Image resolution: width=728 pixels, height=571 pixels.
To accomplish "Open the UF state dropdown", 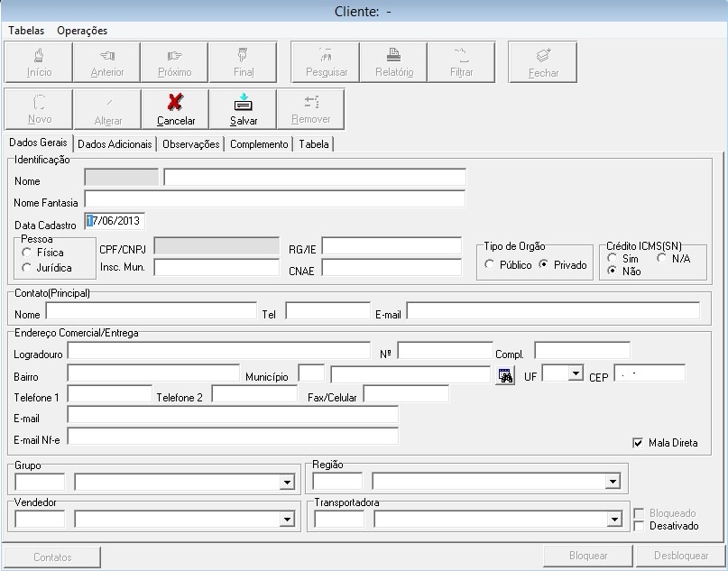I will [576, 373].
